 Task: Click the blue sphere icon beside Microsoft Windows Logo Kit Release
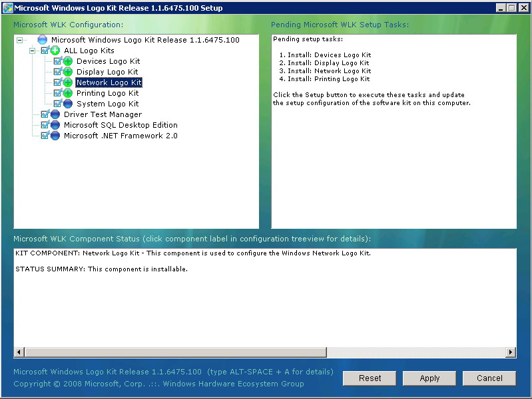tap(43, 40)
